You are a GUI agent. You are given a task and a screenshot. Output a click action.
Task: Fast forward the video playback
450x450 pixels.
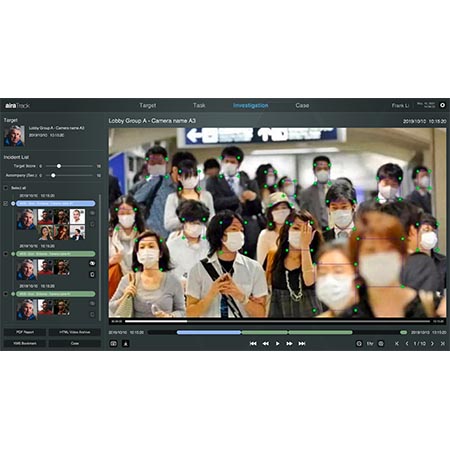click(x=289, y=343)
